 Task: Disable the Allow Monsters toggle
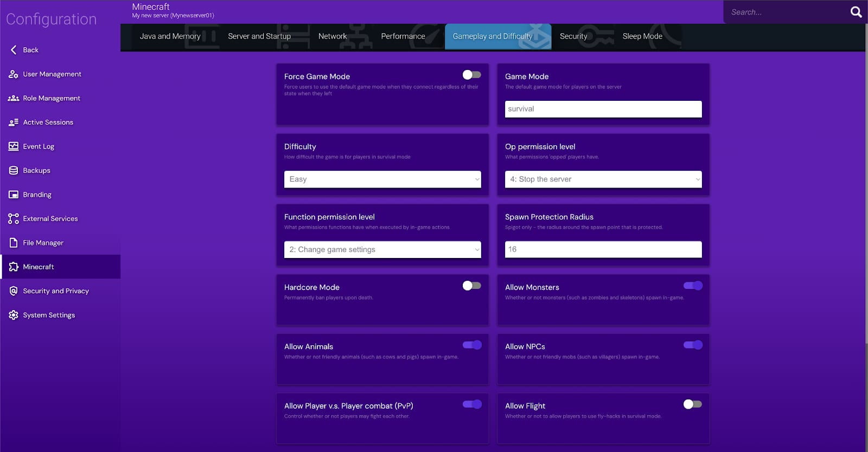pos(693,286)
